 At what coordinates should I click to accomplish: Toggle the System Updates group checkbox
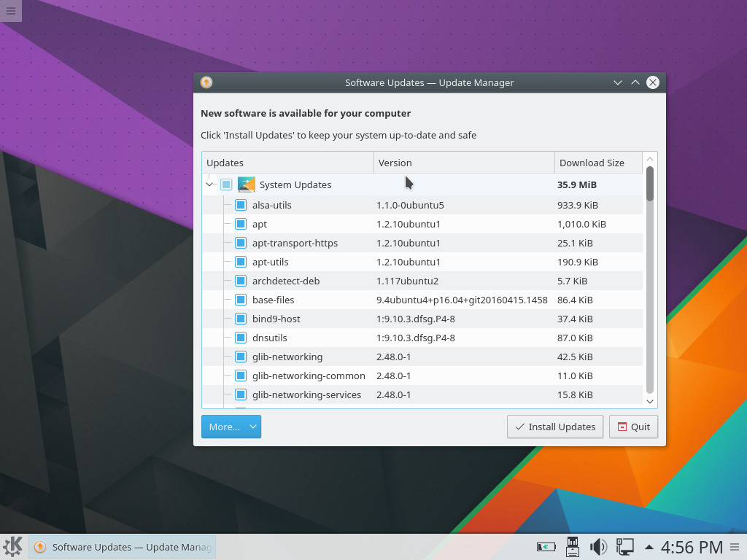tap(226, 184)
